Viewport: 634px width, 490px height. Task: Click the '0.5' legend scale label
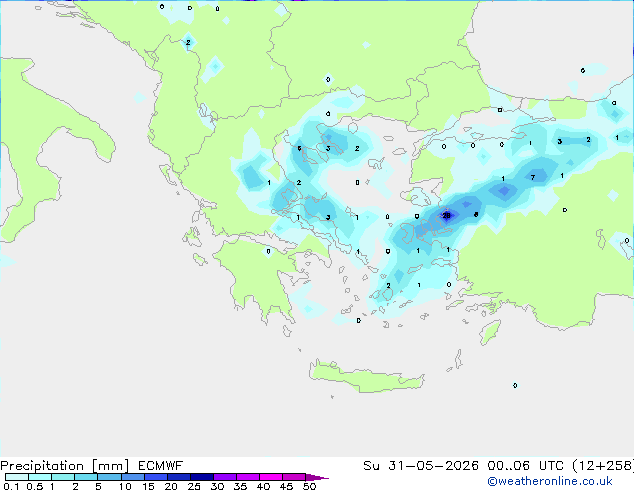coord(34,486)
